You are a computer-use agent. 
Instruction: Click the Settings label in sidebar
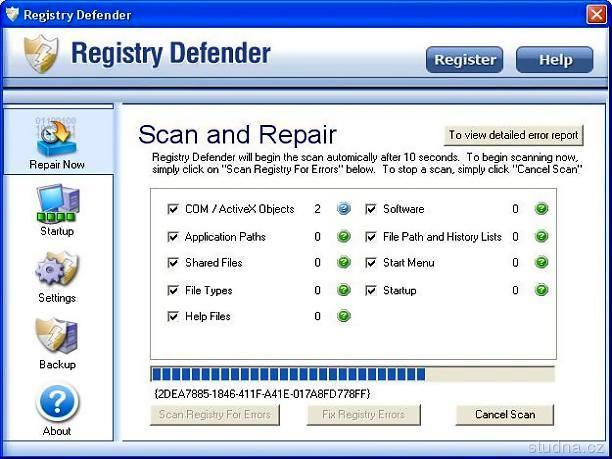pos(57,298)
